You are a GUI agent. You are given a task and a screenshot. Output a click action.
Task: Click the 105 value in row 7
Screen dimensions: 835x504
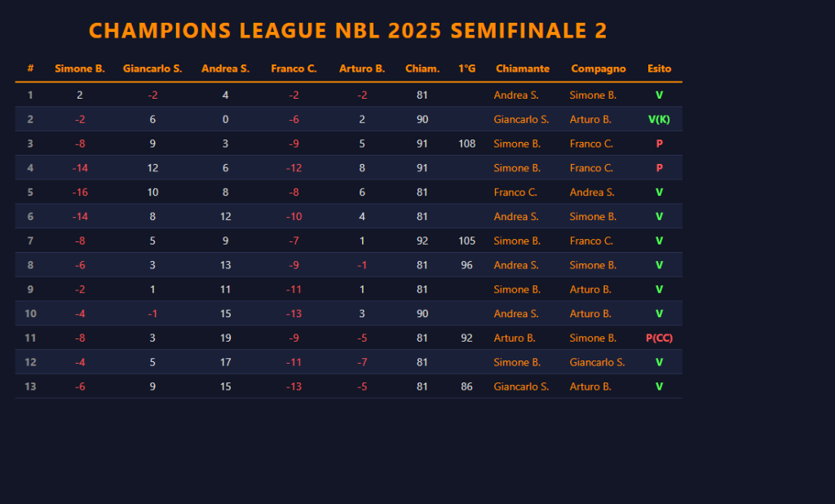coord(466,241)
